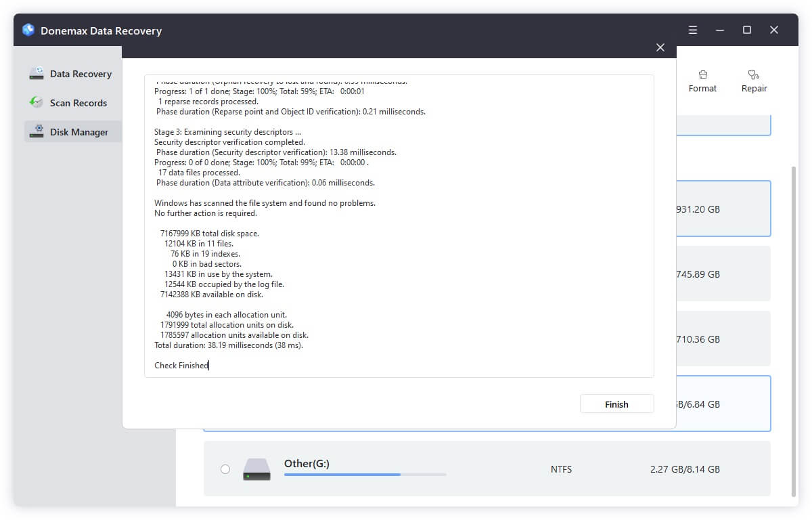Screen dimensions: 812x520
Task: Click 'Total duration: 38.19 milliseconds' line
Action: [229, 345]
